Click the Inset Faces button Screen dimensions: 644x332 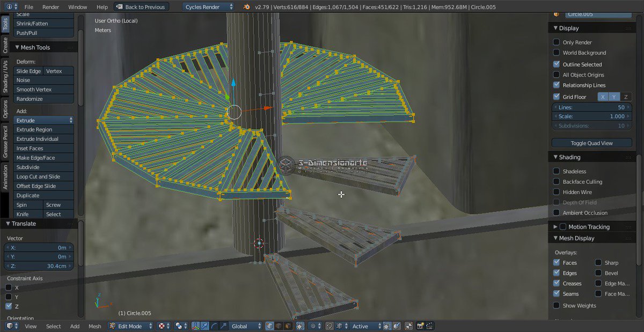click(x=44, y=148)
